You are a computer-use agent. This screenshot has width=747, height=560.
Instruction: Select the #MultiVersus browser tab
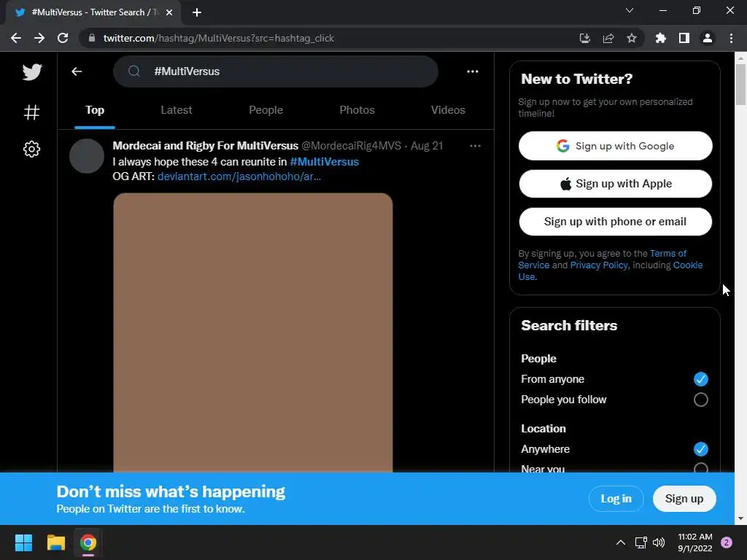(x=93, y=12)
